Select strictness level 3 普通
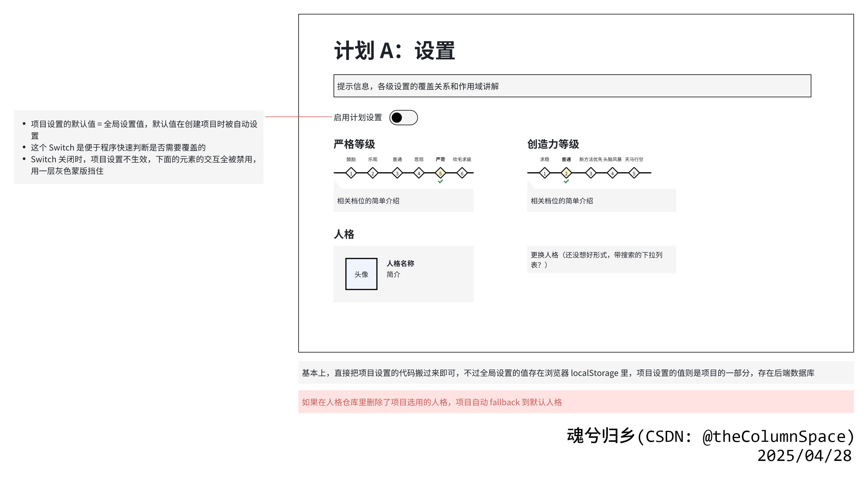The image size is (868, 478). coord(397,173)
